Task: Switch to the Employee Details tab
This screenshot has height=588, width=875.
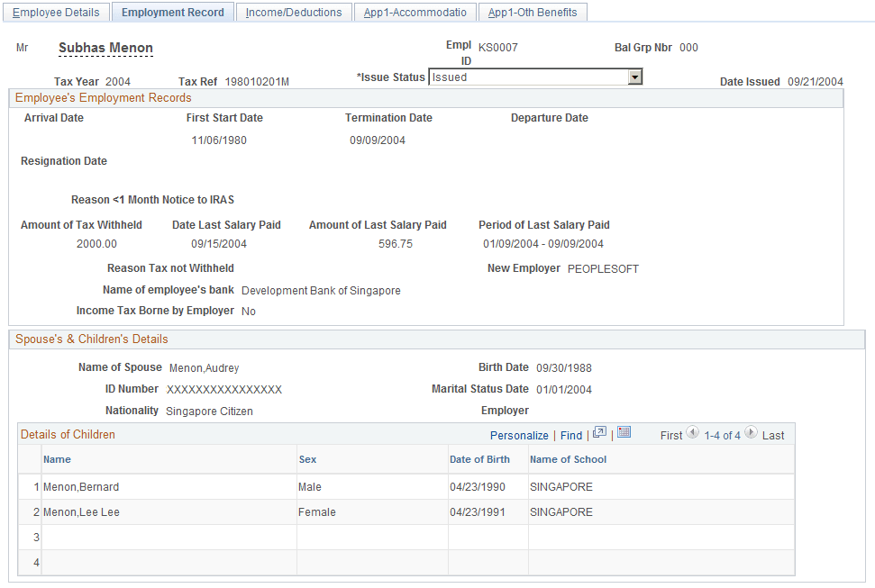Action: click(56, 12)
